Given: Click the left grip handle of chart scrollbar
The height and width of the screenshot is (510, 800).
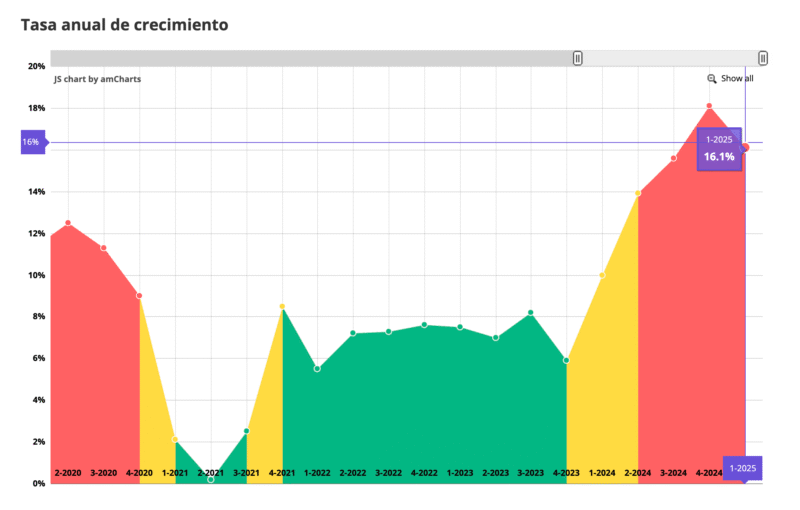Looking at the screenshot, I should (x=578, y=58).
